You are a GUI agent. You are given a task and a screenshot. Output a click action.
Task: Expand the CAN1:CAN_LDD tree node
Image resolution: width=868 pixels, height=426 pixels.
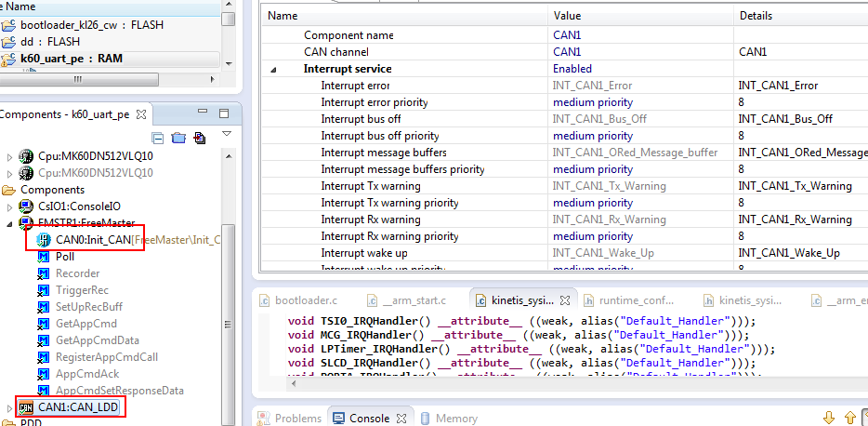pyautogui.click(x=10, y=407)
